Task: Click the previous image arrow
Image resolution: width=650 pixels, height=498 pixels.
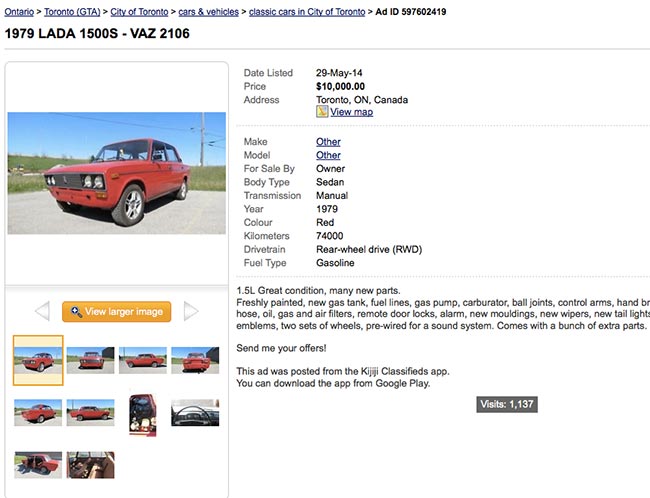Action: pos(42,312)
